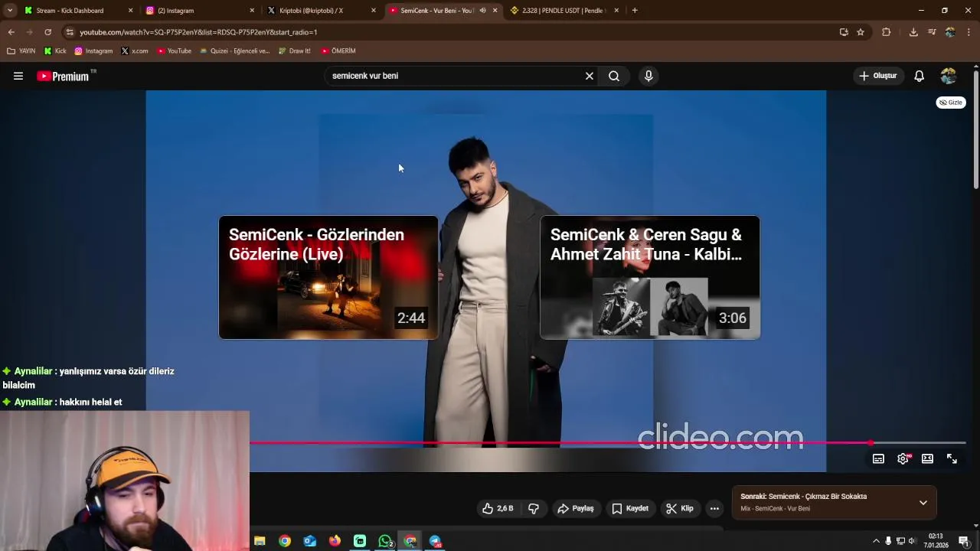Dislike the video
This screenshot has width=980, height=551.
coord(534,508)
